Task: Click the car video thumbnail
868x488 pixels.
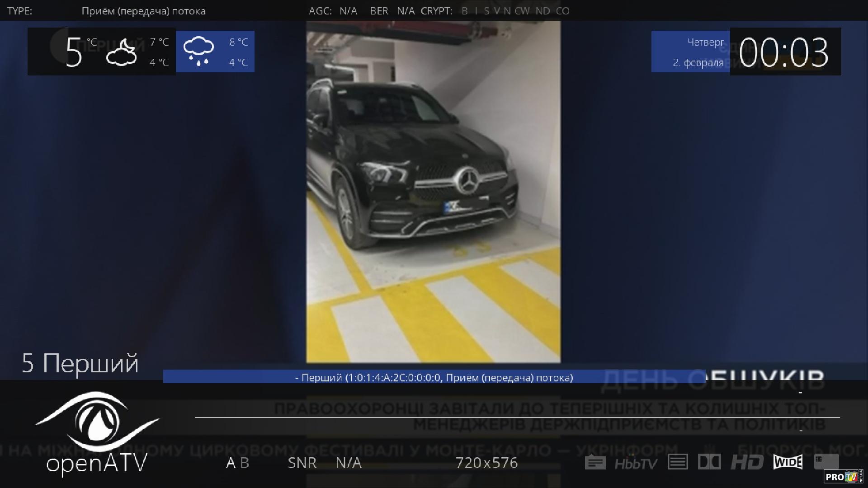Action: coord(433,192)
